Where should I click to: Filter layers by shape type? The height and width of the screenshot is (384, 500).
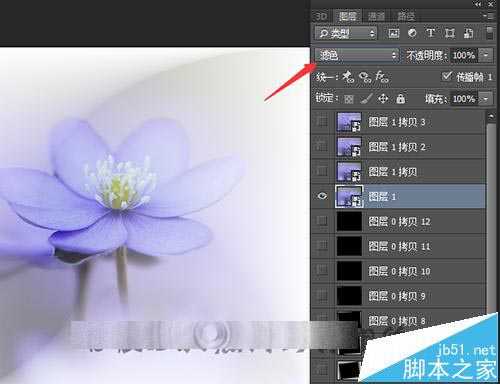point(450,33)
